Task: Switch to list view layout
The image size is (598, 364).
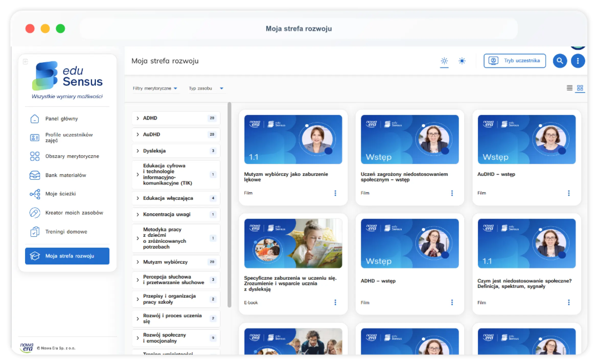Action: coord(569,88)
